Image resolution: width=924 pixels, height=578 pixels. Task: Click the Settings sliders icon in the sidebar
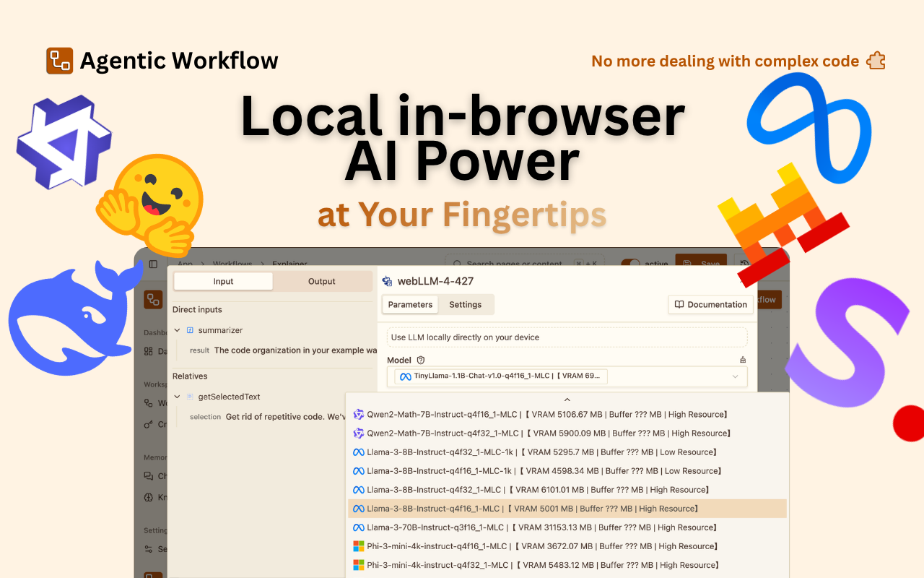pos(148,548)
